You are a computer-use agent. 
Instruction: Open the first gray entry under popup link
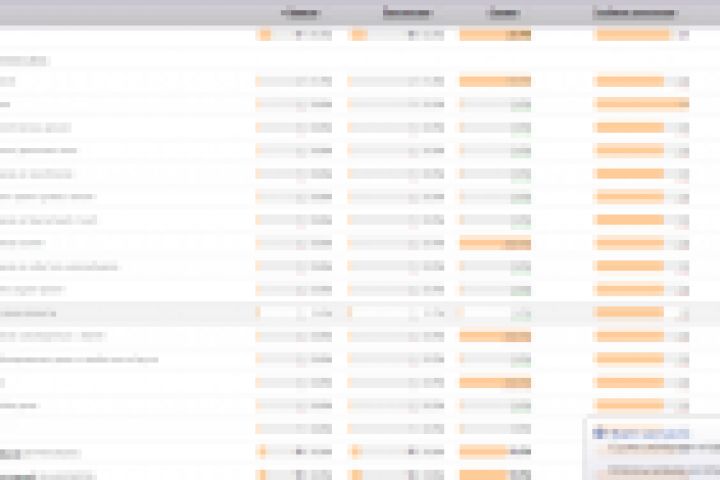(x=663, y=447)
